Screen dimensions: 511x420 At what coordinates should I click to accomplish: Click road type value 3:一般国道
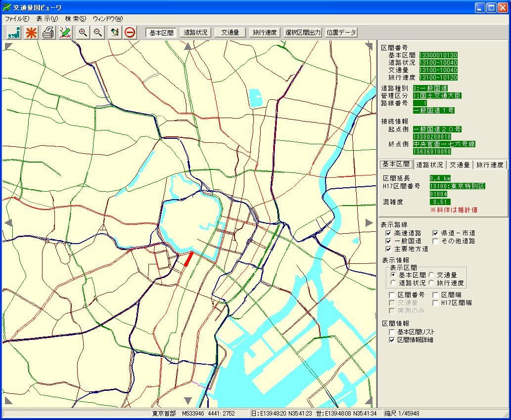pos(430,88)
